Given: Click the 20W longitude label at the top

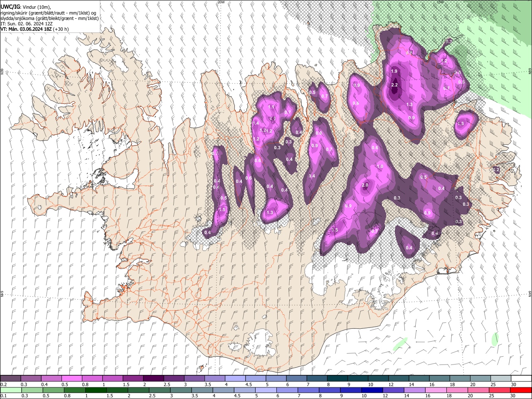Looking at the screenshot, I should (x=221, y=2).
